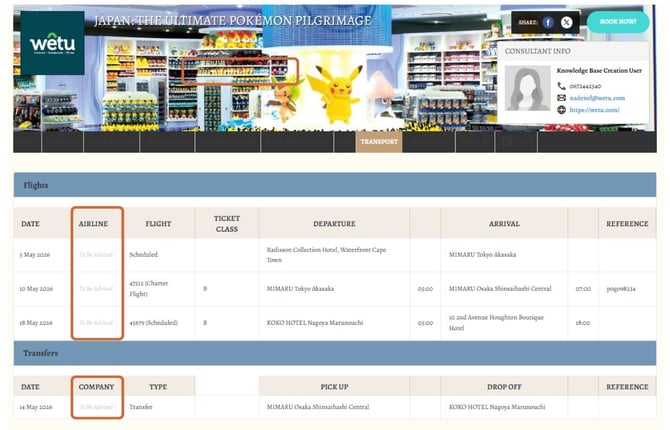The height and width of the screenshot is (430, 670).
Task: Click the 18:00 arrival time
Action: (x=583, y=323)
